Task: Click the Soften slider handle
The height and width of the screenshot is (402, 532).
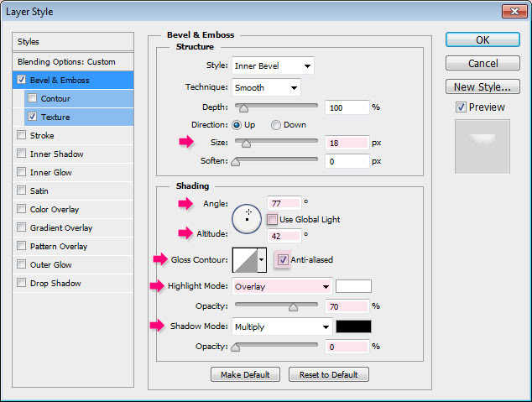Action: tap(235, 161)
